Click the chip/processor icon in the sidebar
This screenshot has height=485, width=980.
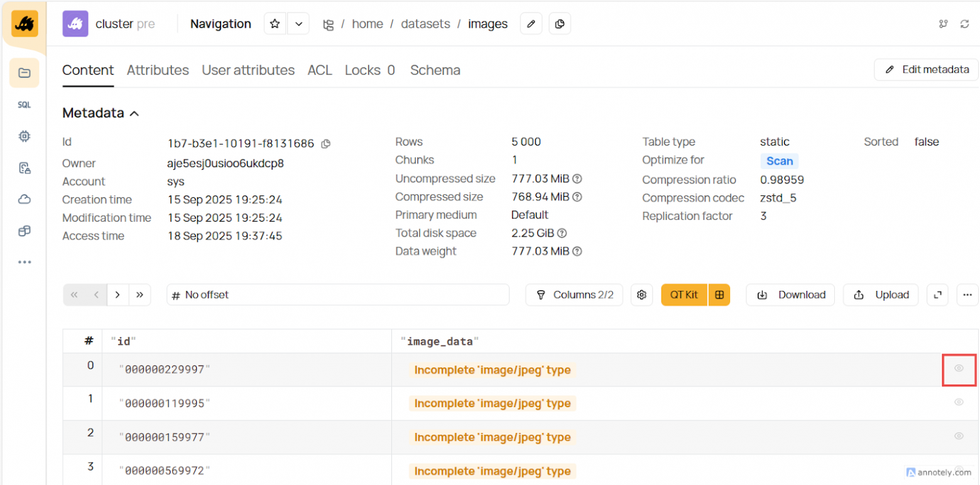pyautogui.click(x=24, y=136)
